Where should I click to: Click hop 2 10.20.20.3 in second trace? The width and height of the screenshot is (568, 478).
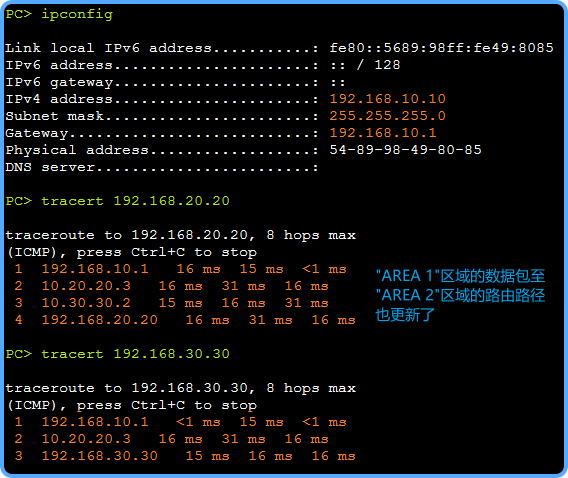pyautogui.click(x=86, y=439)
